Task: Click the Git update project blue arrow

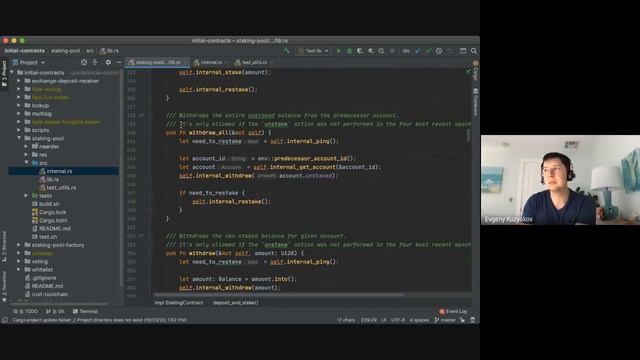Action: coord(418,51)
